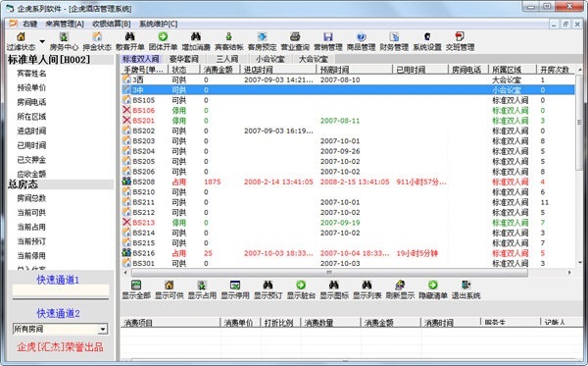Sort by 开房次数 column header
The height and width of the screenshot is (366, 588).
pos(555,70)
